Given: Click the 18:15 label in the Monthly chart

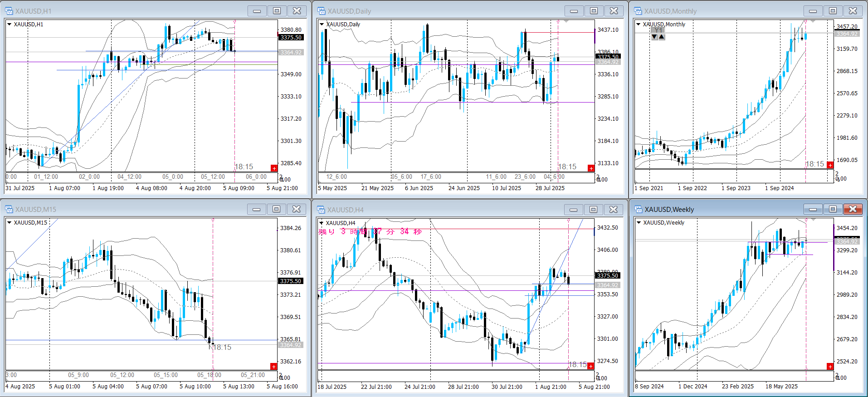Looking at the screenshot, I should [815, 164].
